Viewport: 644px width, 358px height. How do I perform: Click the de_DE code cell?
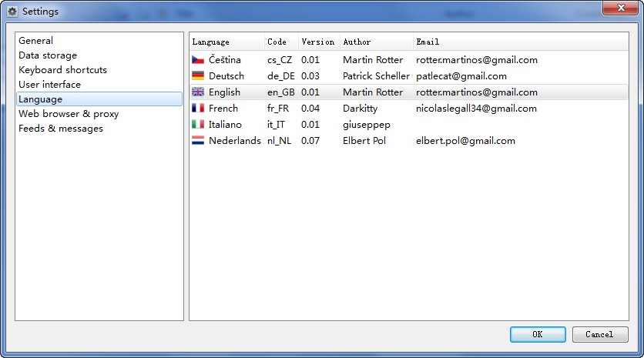tap(281, 76)
